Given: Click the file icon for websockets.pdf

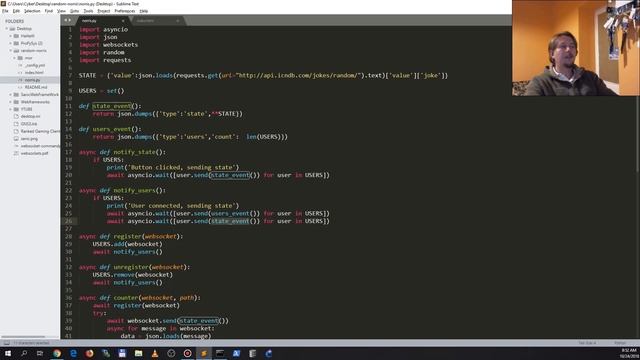Looking at the screenshot, I should (16, 153).
